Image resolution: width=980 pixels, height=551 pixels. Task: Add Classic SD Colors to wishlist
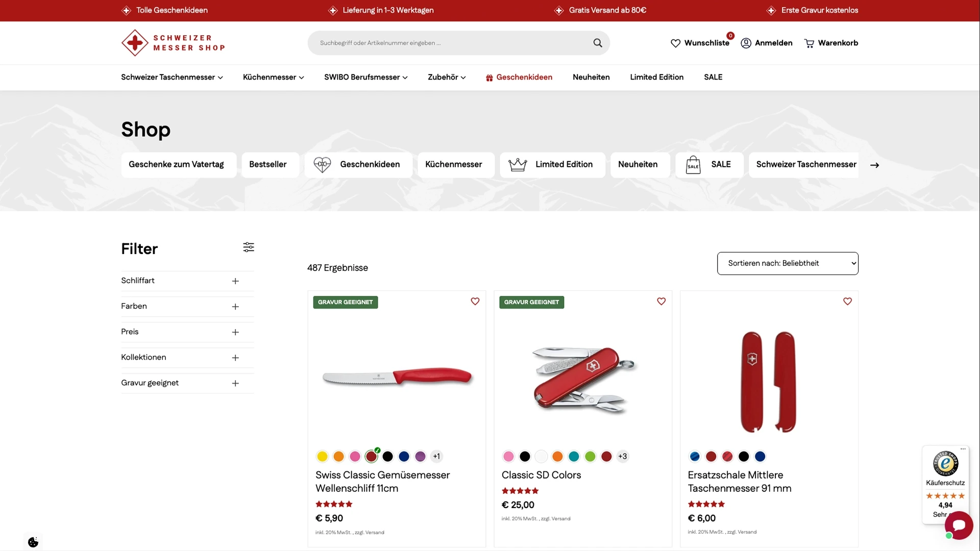click(661, 302)
